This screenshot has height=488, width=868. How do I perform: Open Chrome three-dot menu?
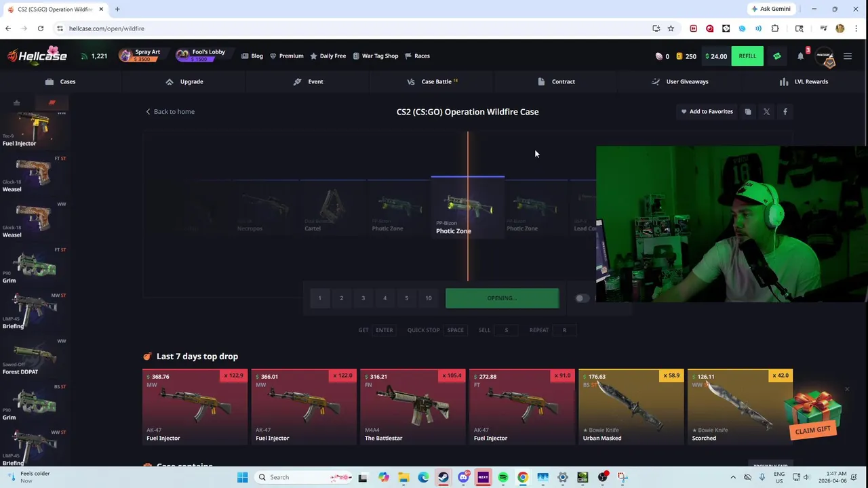click(856, 28)
